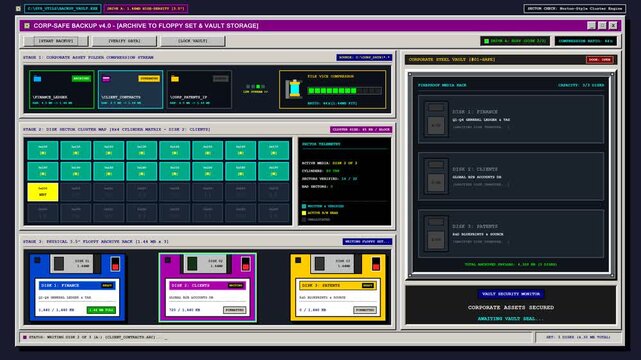The height and width of the screenshot is (360, 641).
Task: Click the Set: 3 Disks total status bar entry
Action: [x=578, y=338]
